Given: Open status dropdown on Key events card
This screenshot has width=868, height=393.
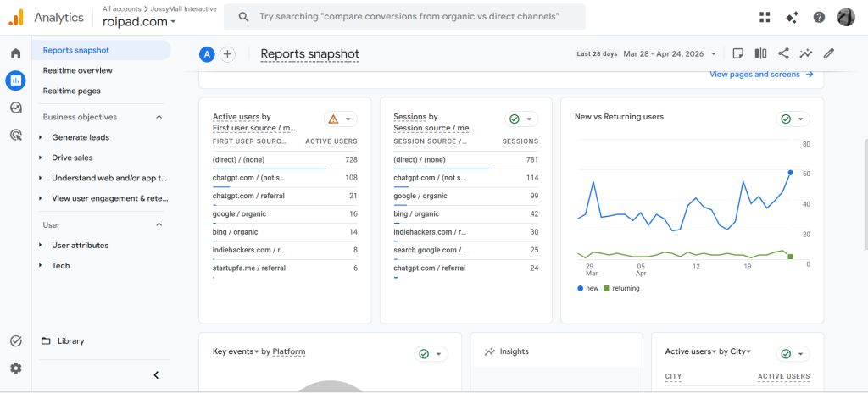Looking at the screenshot, I should coord(431,354).
